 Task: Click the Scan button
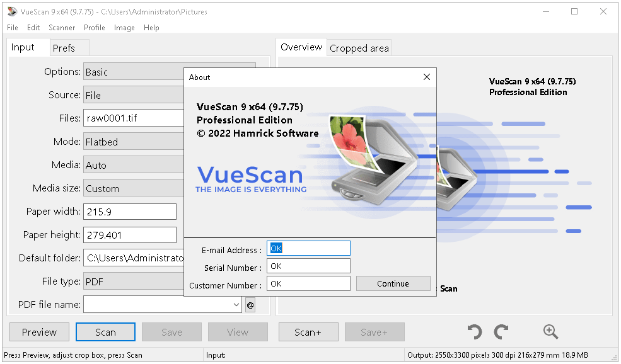point(105,332)
